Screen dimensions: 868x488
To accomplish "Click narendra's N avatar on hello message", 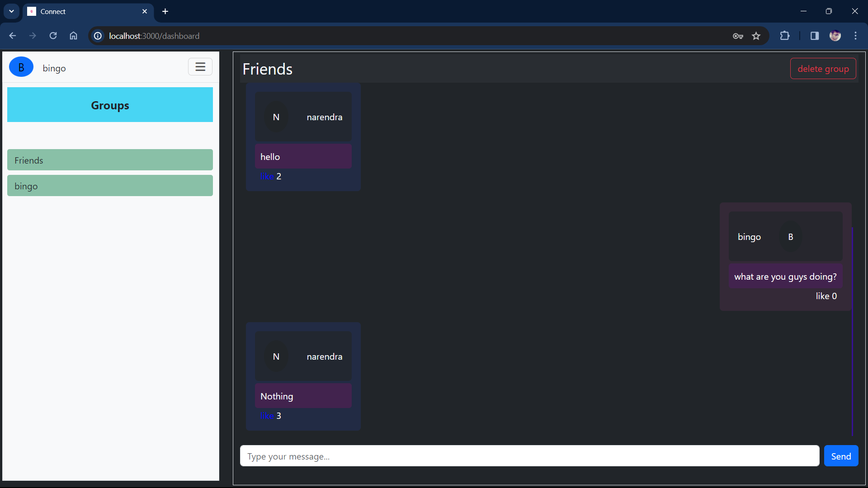I will 276,117.
